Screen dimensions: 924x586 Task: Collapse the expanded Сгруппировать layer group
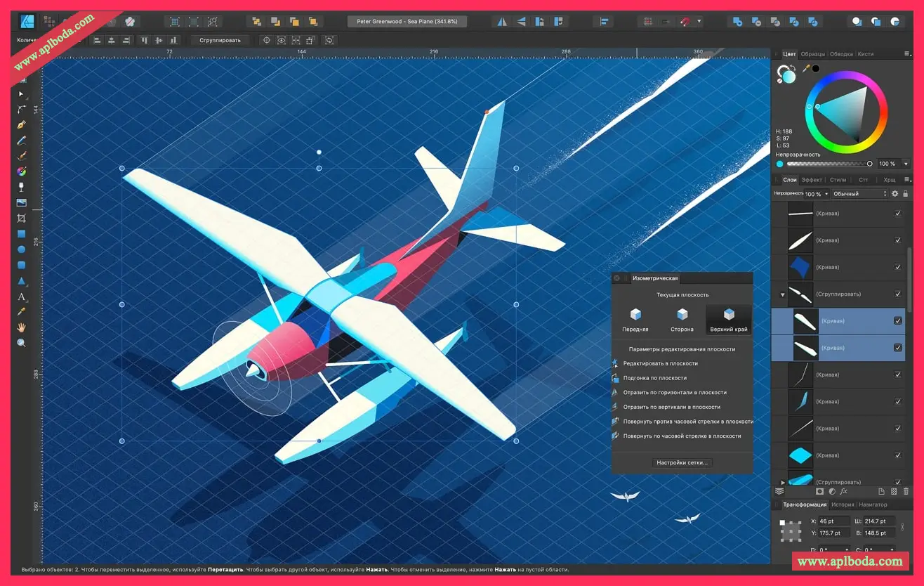tap(783, 294)
